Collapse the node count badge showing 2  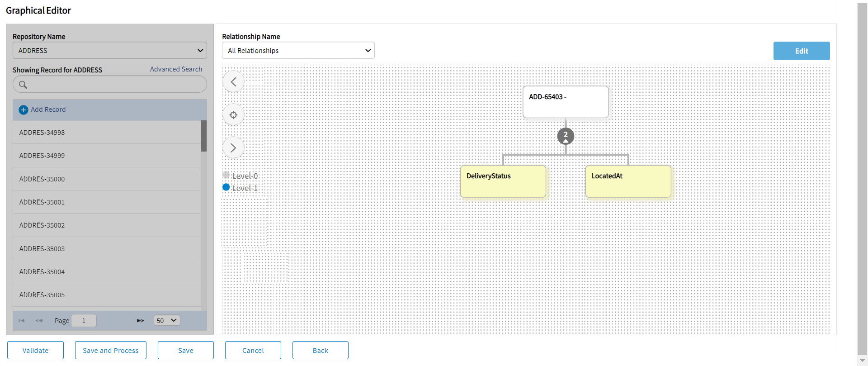566,136
